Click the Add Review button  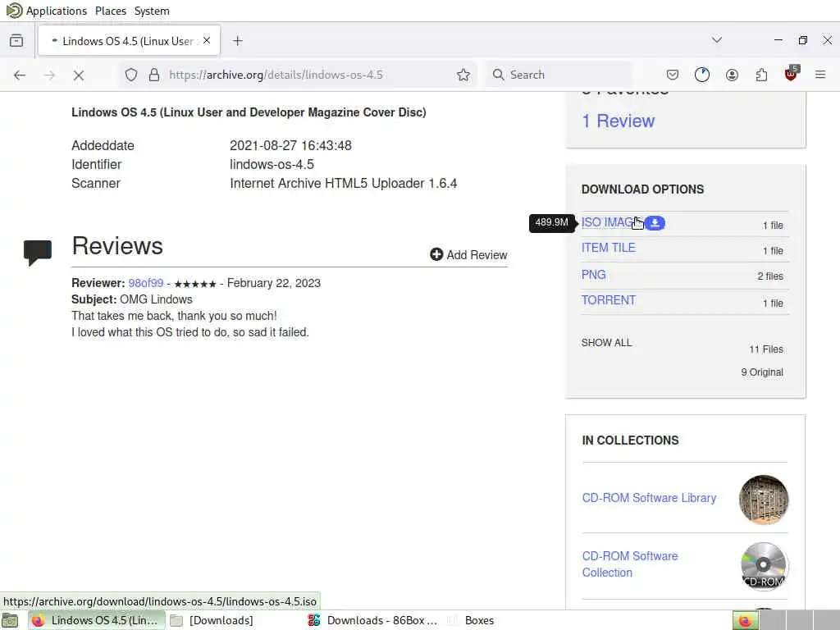(468, 255)
